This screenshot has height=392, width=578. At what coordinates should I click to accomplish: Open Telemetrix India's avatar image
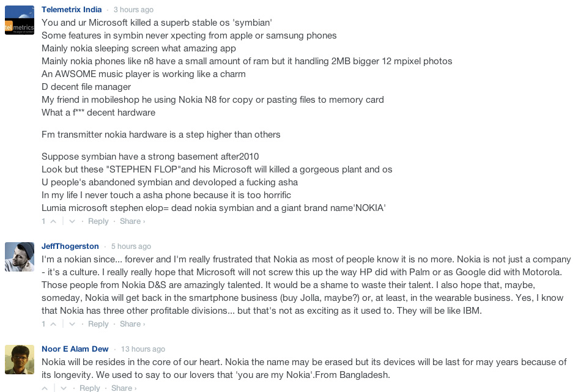click(20, 20)
